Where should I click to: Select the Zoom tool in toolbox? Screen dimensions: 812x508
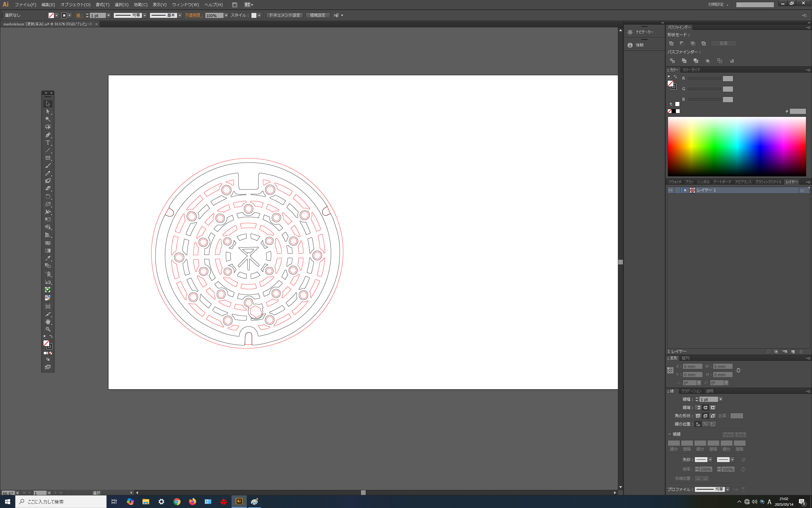coord(48,330)
